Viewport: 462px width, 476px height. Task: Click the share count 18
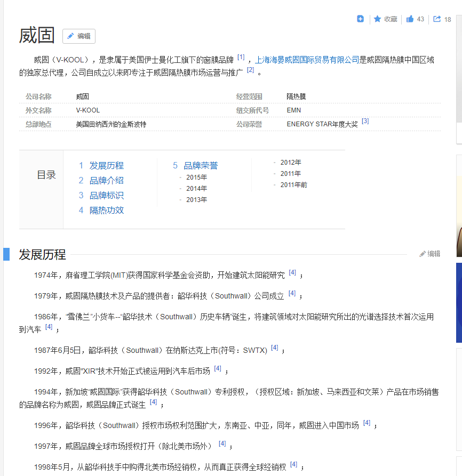[x=448, y=19]
